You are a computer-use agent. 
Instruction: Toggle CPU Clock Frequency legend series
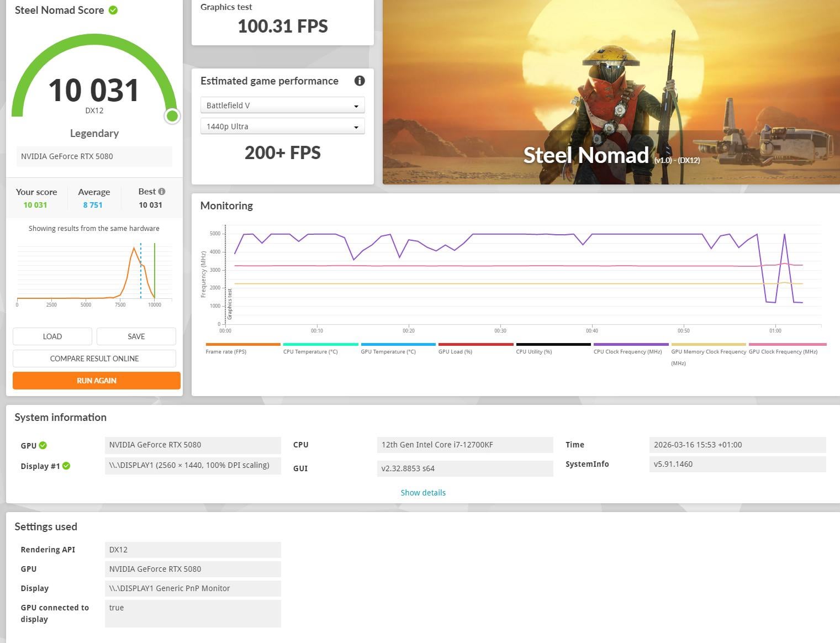(x=631, y=348)
